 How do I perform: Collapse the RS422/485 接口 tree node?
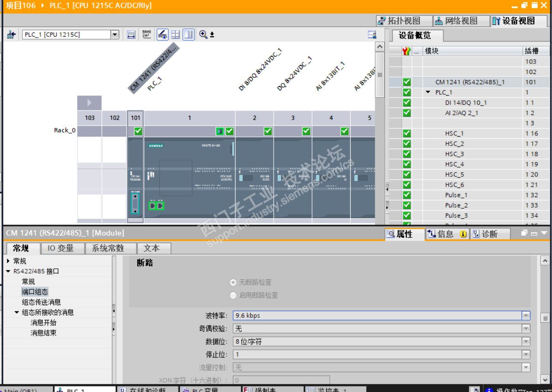pyautogui.click(x=8, y=271)
